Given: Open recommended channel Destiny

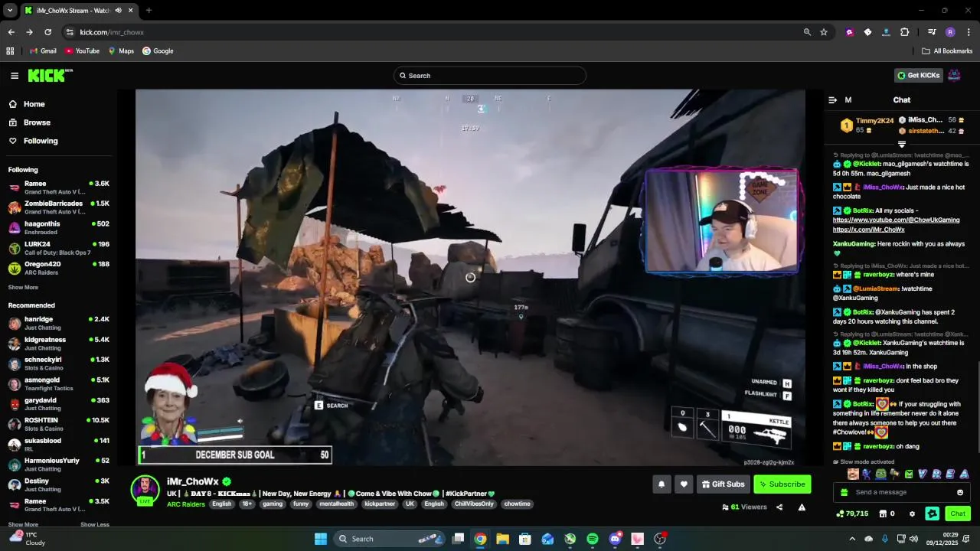Looking at the screenshot, I should click(59, 484).
